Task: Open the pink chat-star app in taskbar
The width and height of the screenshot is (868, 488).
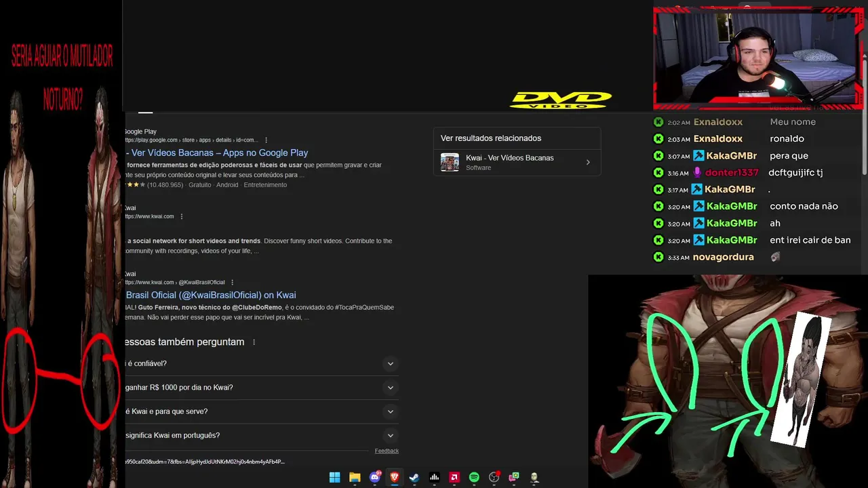Action: click(514, 477)
